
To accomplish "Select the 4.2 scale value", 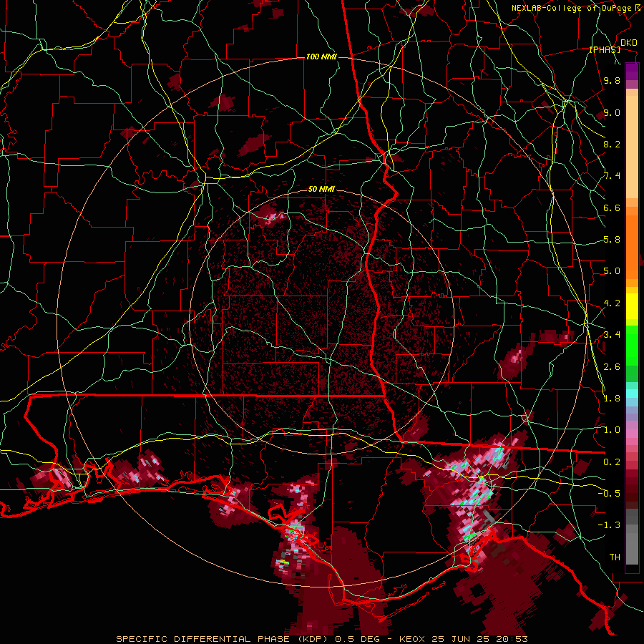I will click(x=612, y=303).
